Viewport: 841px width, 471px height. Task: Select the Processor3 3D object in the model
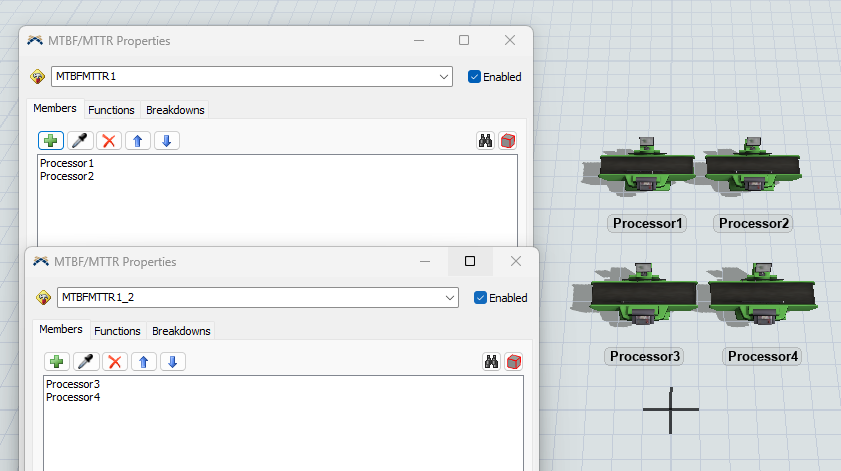pyautogui.click(x=643, y=296)
